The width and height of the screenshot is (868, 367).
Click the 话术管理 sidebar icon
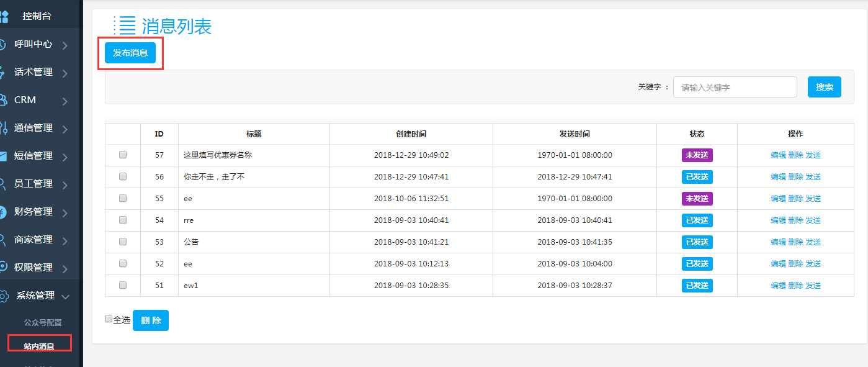point(3,73)
